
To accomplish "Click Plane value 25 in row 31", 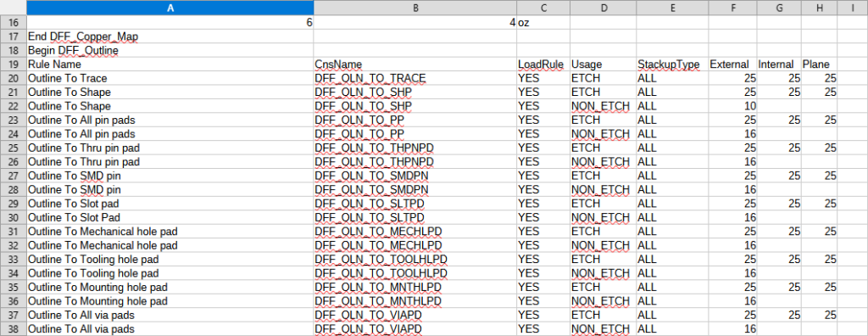I will [x=820, y=231].
